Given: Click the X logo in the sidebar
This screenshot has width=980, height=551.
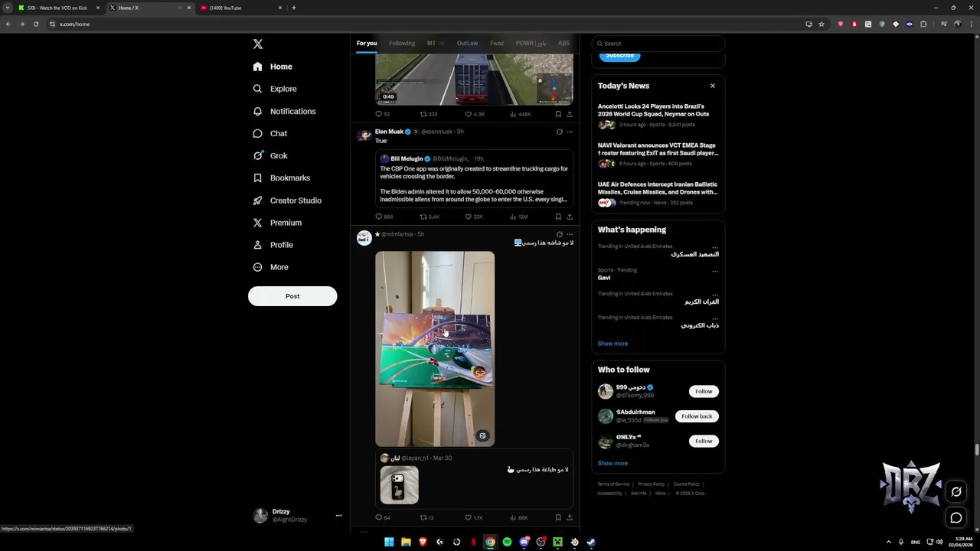Looking at the screenshot, I should click(258, 44).
